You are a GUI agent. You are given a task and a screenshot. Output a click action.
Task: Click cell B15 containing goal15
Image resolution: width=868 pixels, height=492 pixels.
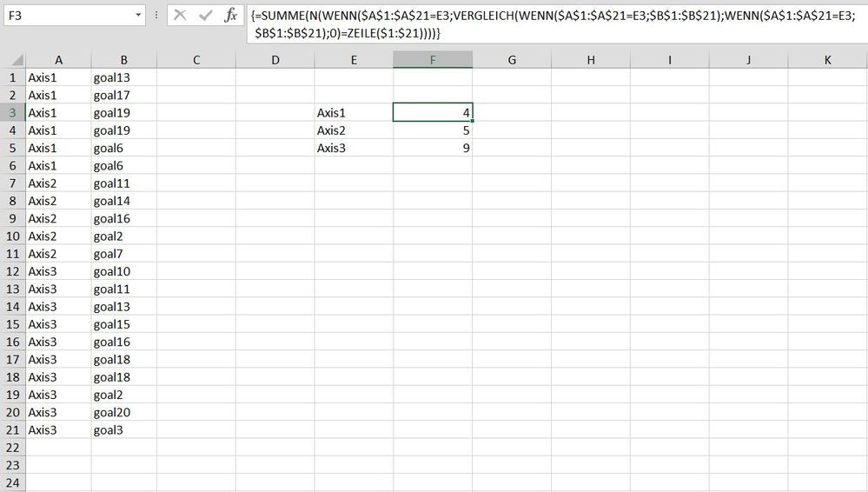pos(124,324)
